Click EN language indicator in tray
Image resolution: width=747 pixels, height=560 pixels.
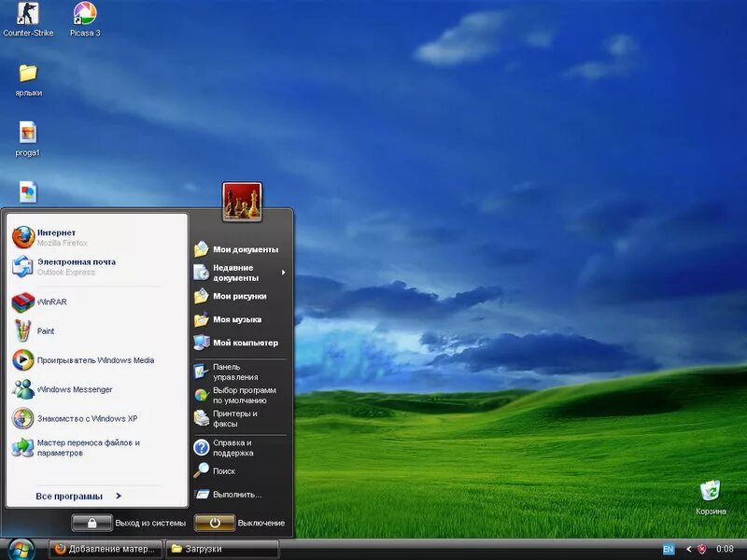coord(669,549)
